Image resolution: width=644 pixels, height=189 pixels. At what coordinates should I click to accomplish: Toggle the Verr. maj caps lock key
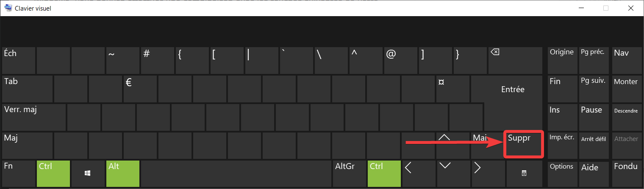click(x=34, y=117)
